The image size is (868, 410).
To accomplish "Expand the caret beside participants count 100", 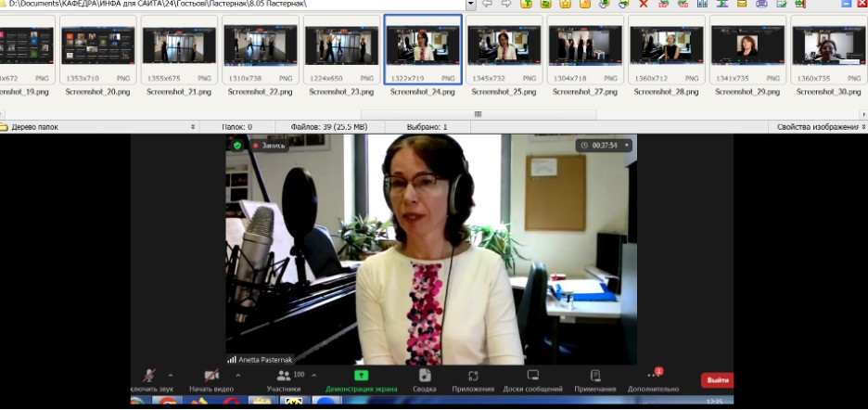I will pos(313,375).
